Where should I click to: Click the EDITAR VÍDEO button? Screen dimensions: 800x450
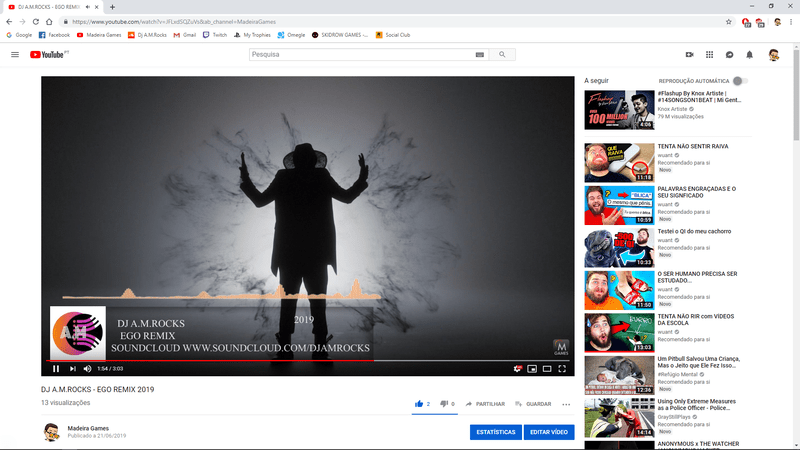(548, 432)
